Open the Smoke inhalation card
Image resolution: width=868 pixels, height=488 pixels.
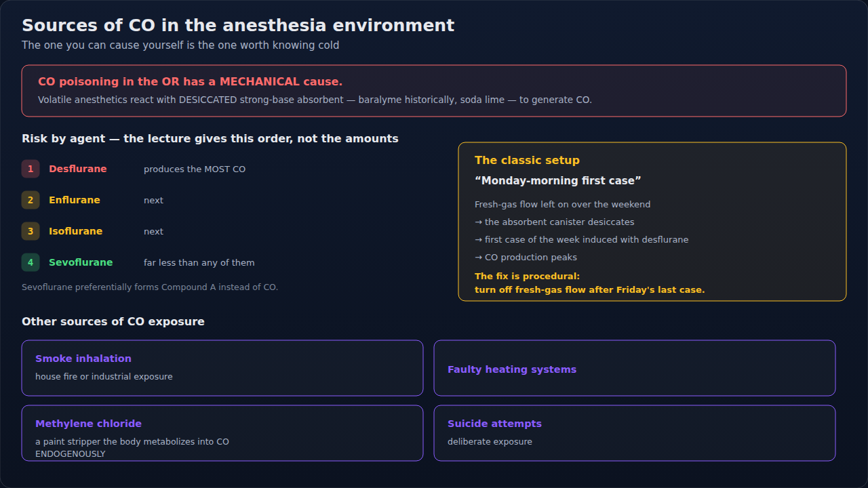[x=222, y=368]
